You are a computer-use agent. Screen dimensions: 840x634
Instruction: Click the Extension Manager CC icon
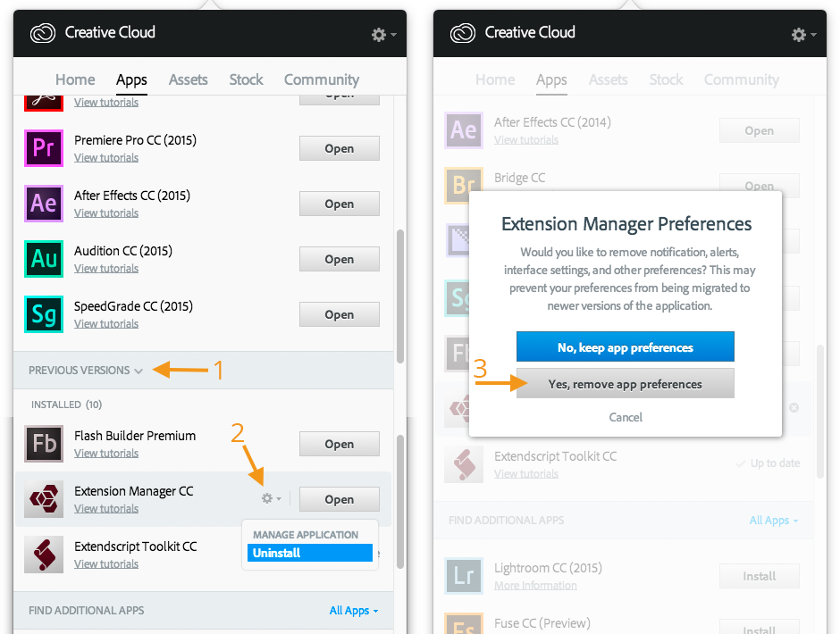44,499
